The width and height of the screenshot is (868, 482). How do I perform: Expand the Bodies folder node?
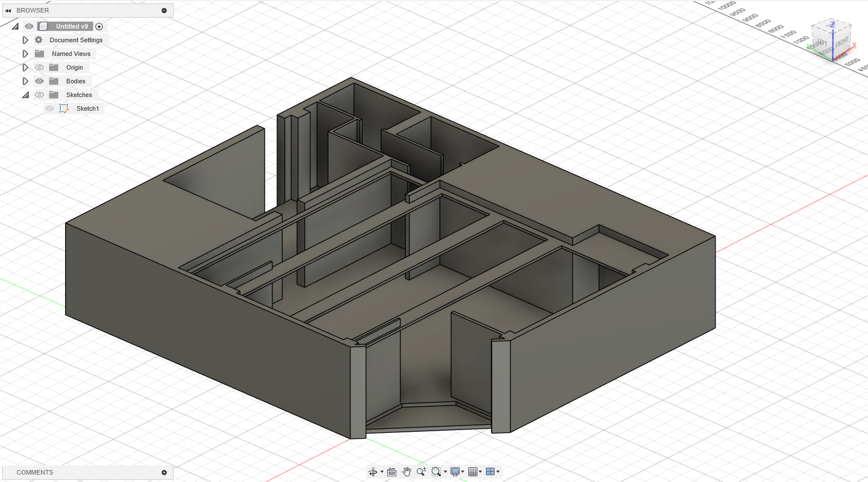click(x=25, y=81)
